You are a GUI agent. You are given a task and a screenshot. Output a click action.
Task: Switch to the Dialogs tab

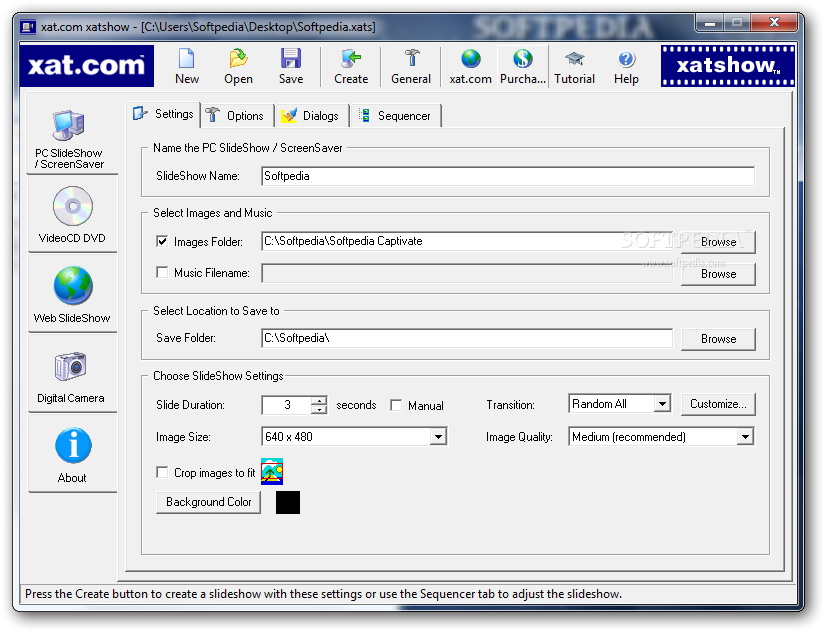(x=311, y=116)
